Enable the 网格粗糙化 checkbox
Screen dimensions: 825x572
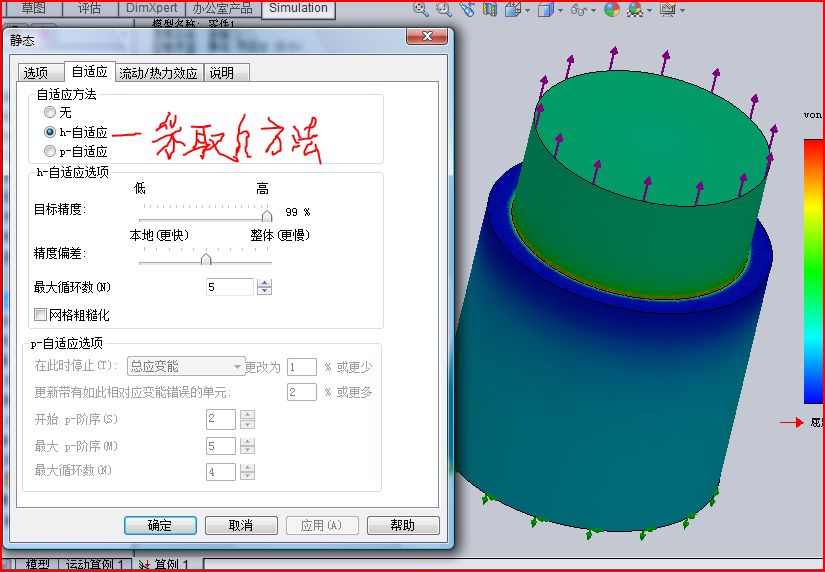(x=41, y=315)
